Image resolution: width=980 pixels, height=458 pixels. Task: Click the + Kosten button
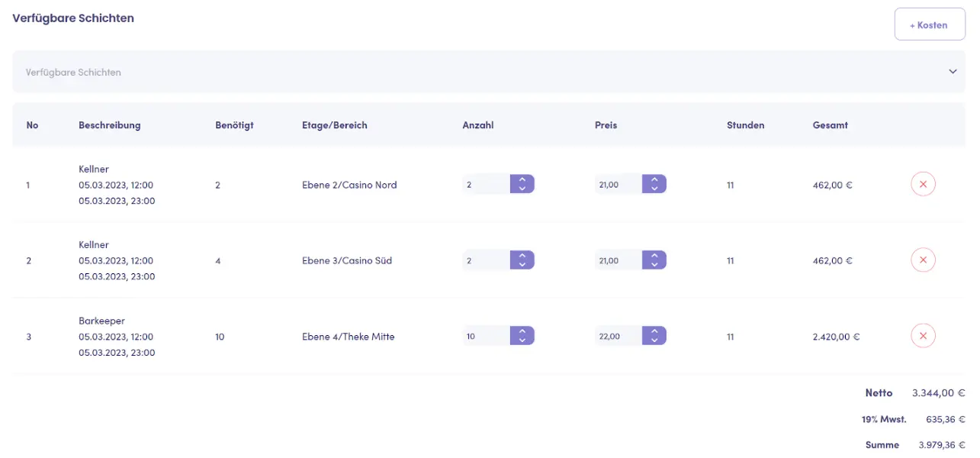[929, 24]
